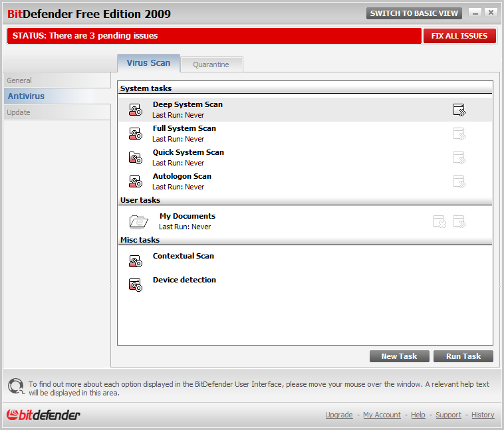Screen dimensions: 504x430
Task: Click the bitdefender logo in footer
Action: [43, 415]
